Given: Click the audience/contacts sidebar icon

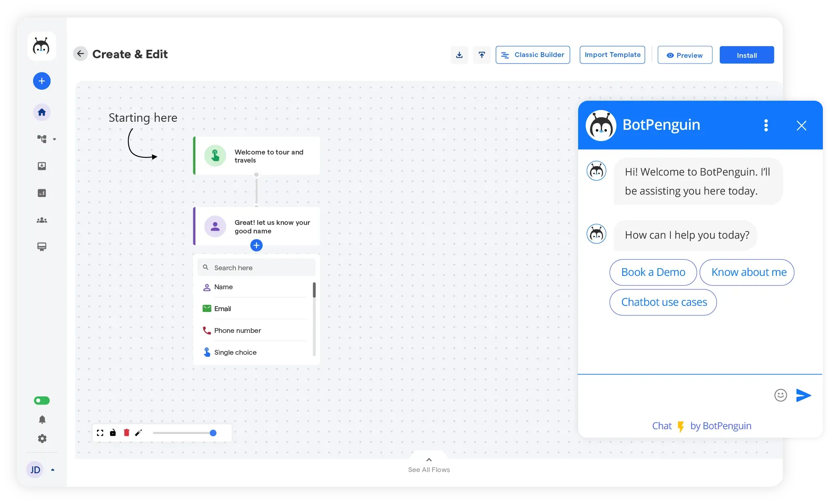Looking at the screenshot, I should point(42,220).
